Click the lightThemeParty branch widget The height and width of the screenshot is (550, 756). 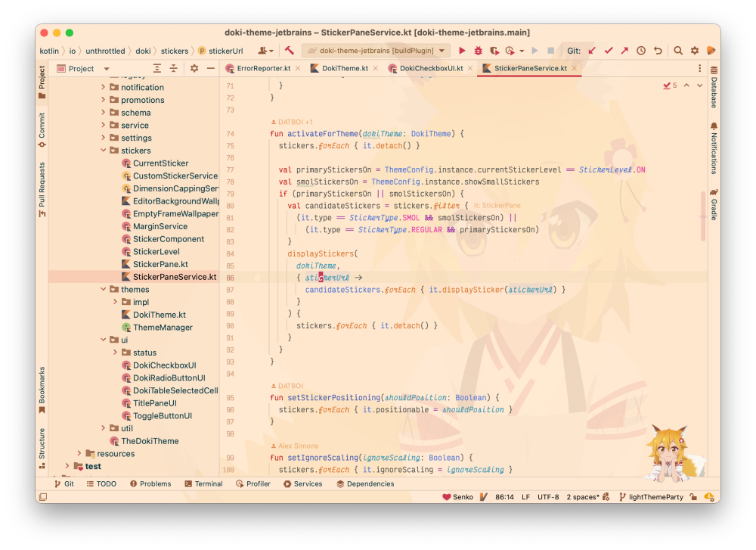[651, 497]
